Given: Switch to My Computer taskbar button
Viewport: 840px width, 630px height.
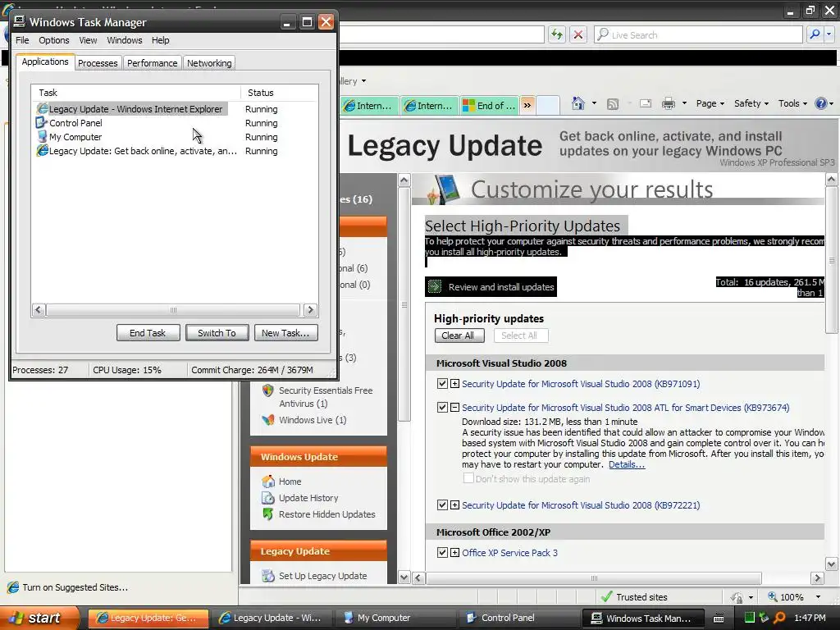Looking at the screenshot, I should [395, 618].
